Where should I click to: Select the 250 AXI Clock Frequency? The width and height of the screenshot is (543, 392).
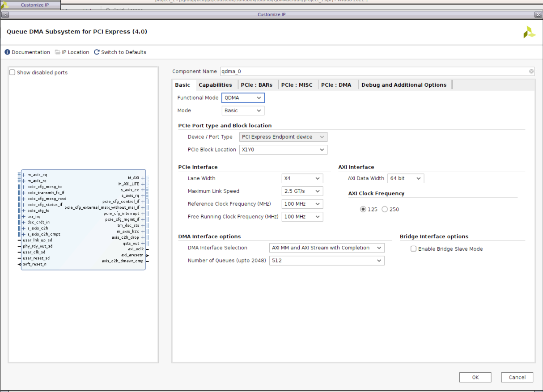pos(385,209)
